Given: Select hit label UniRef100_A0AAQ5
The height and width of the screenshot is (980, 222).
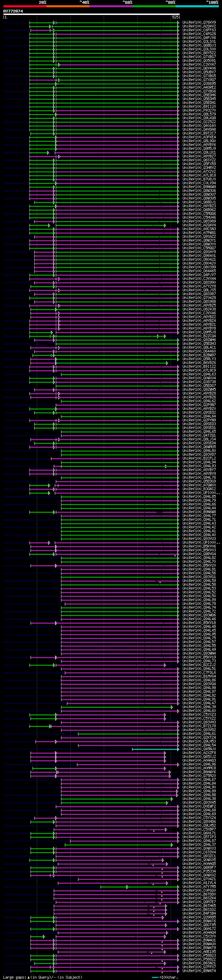Looking at the screenshot, I should [199, 864].
